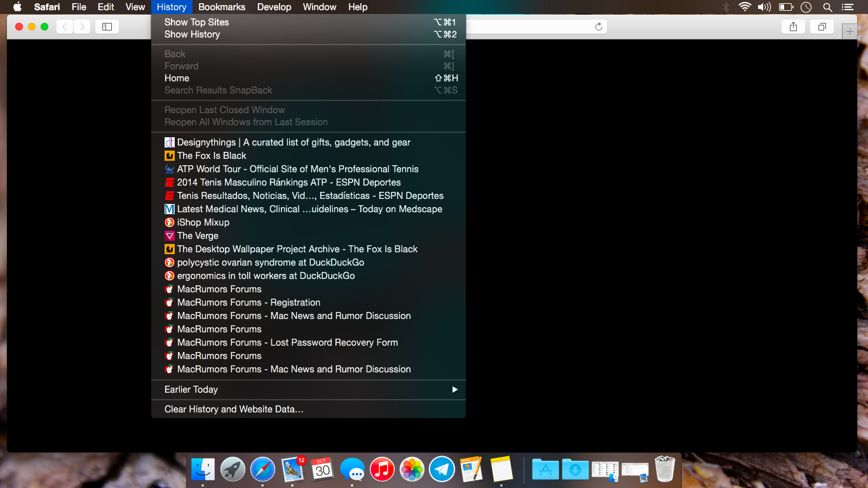This screenshot has height=488, width=868.
Task: Open Desktop Wallpaper Project Archive entry
Action: [308, 249]
